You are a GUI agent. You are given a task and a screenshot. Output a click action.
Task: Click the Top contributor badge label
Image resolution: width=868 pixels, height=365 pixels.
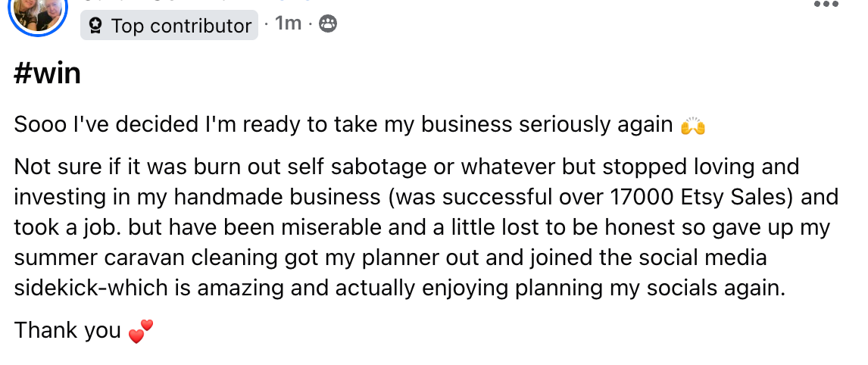(181, 26)
